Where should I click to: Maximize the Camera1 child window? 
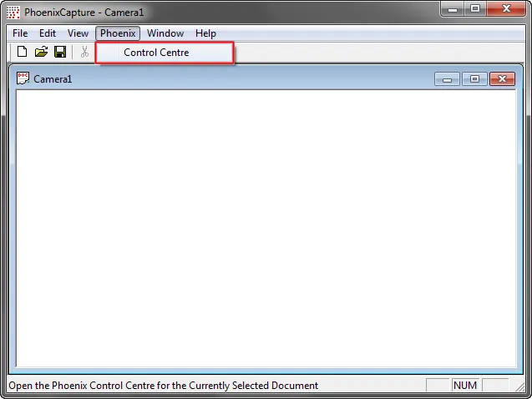pos(474,79)
